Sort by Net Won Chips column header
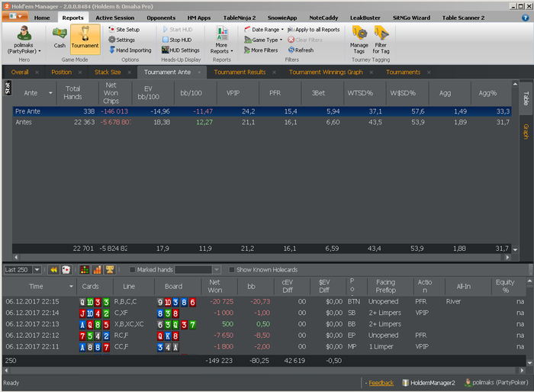 pos(114,93)
